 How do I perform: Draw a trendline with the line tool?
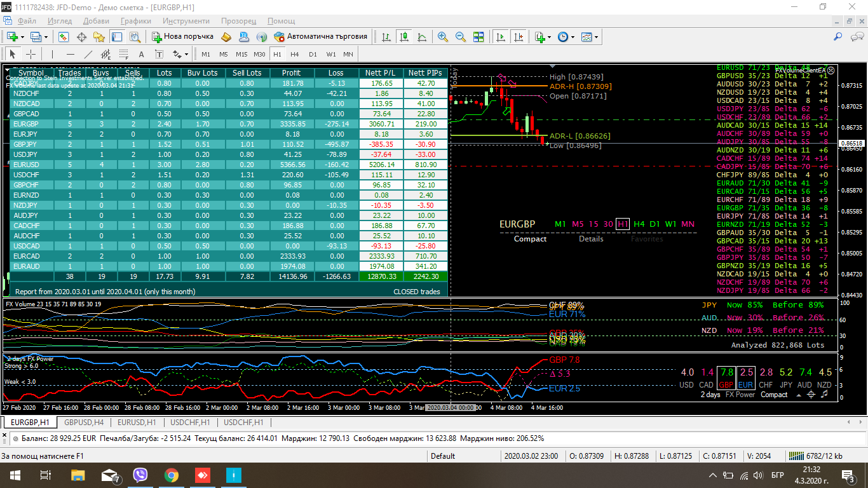[x=88, y=54]
